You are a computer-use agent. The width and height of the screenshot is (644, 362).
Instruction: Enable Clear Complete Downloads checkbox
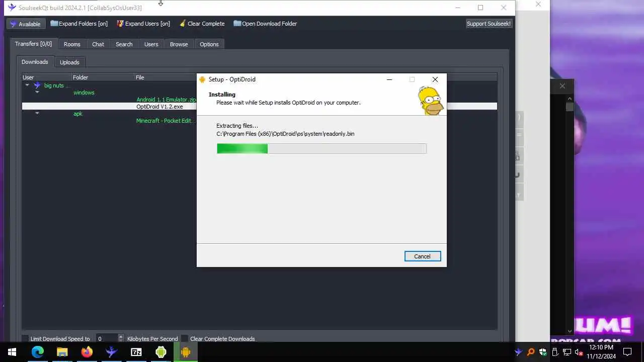pyautogui.click(x=185, y=339)
